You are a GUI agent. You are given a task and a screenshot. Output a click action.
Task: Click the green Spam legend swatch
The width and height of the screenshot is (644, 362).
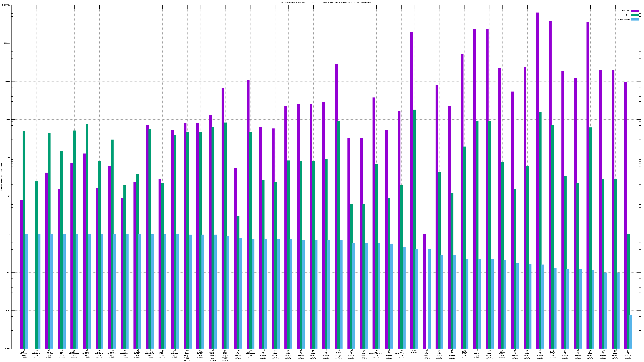[635, 15]
